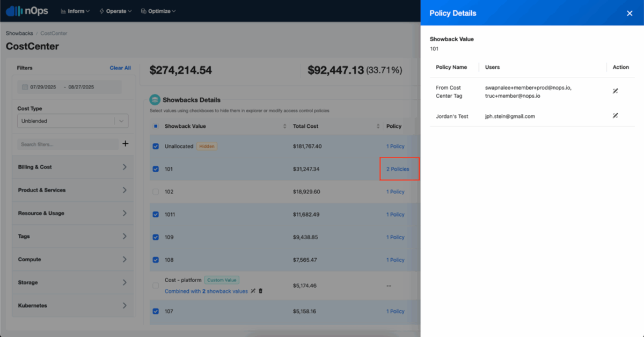Check the Cost - platform row checkbox
Viewport: 644px width, 337px height.
point(156,285)
